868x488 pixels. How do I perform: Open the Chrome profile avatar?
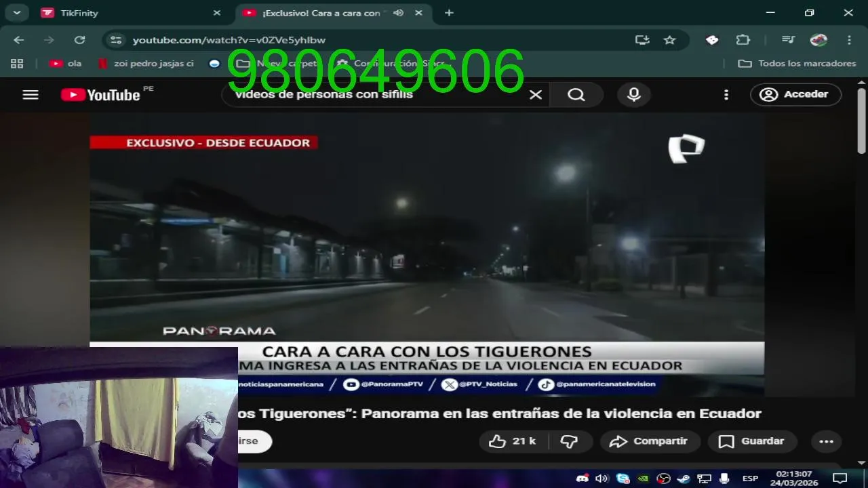818,40
